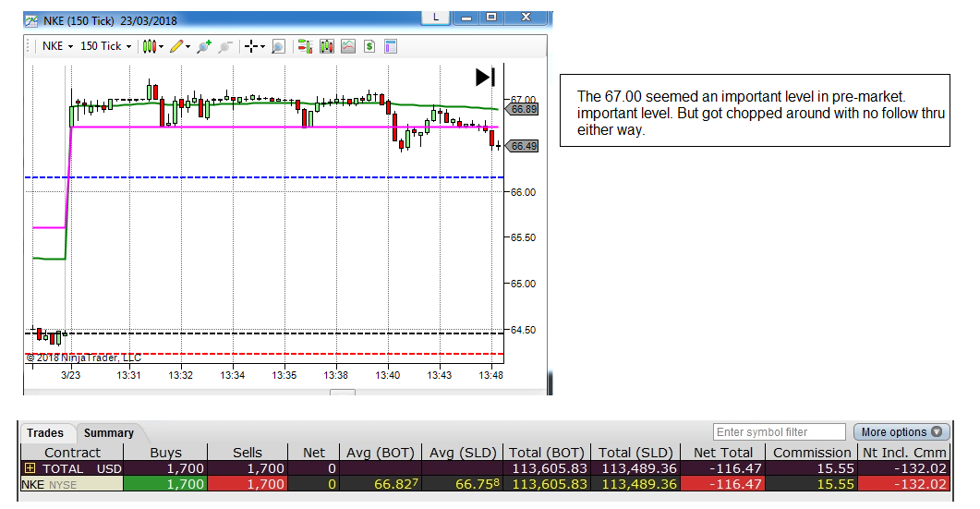Image resolution: width=980 pixels, height=509 pixels.
Task: Open the Indicators line chart icon
Action: (x=348, y=46)
